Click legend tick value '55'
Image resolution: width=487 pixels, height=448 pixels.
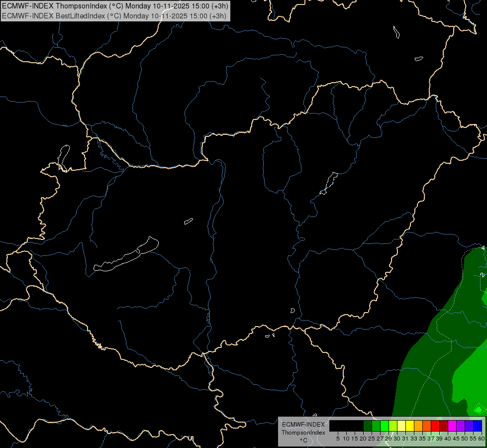(473, 439)
